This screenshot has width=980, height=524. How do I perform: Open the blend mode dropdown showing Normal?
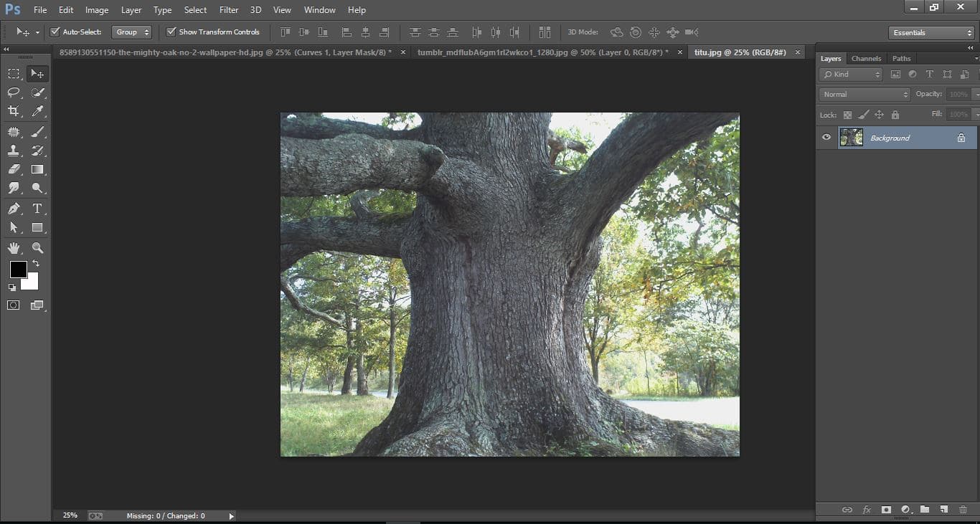[863, 94]
